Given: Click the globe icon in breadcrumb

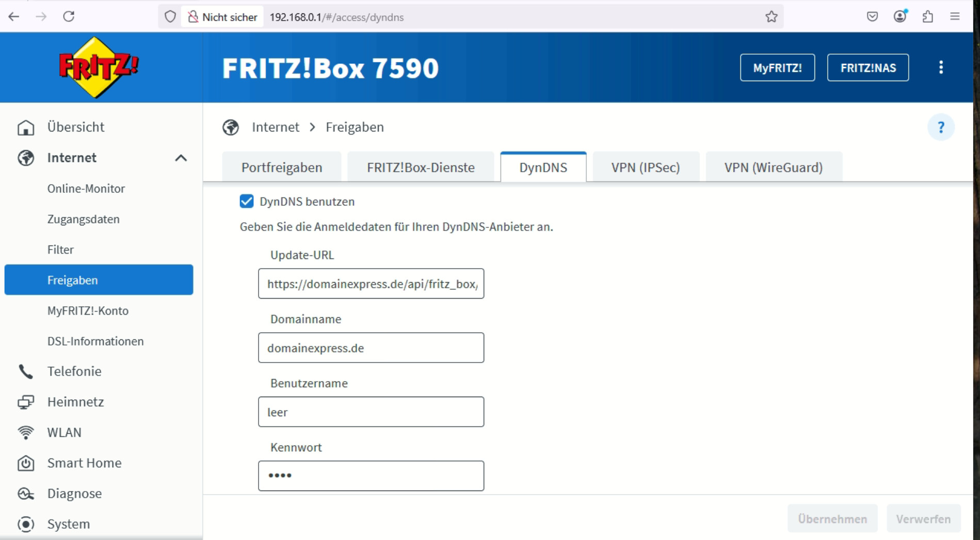Looking at the screenshot, I should point(231,127).
